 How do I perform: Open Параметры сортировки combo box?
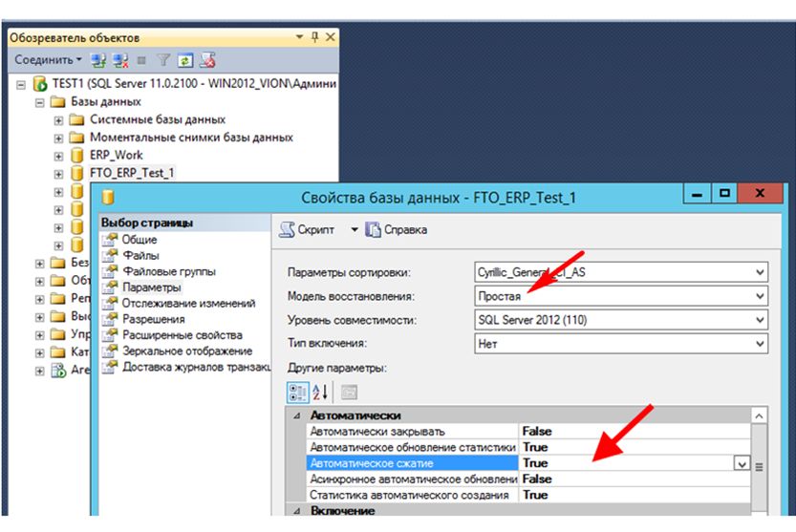coord(621,272)
